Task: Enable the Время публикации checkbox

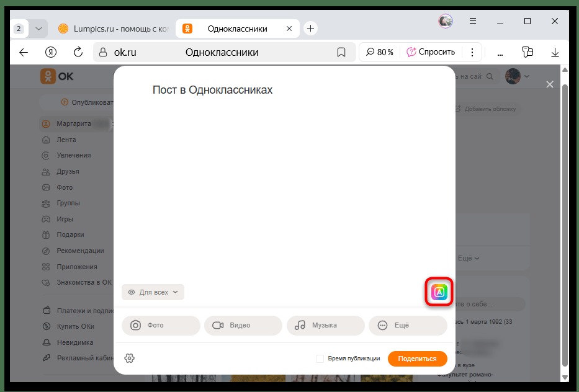Action: click(320, 359)
